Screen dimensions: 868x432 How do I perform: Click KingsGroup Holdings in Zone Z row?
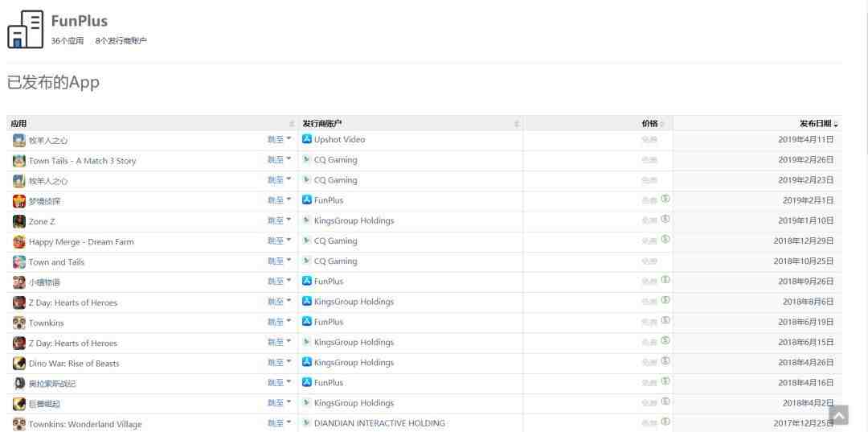click(x=354, y=220)
